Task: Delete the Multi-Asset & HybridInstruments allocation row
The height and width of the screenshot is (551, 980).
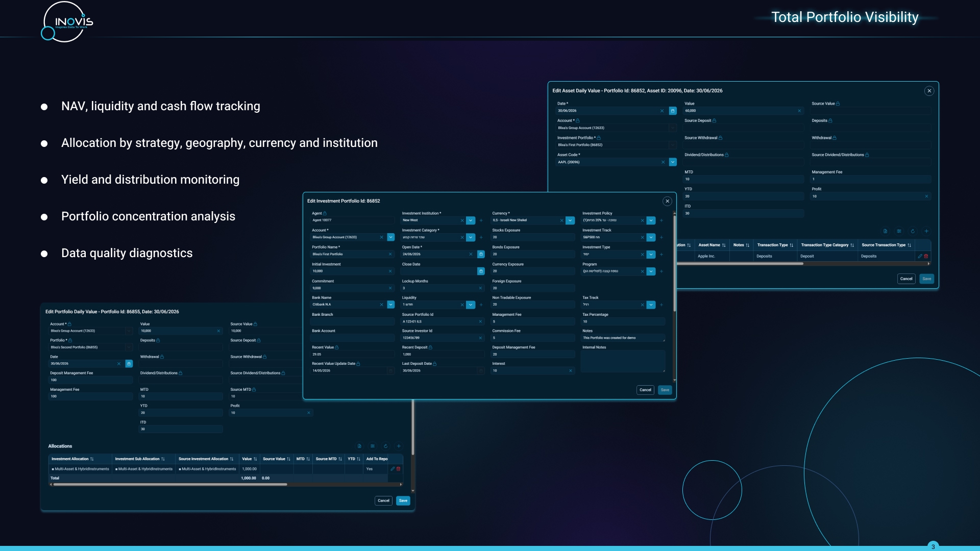Action: [x=399, y=469]
